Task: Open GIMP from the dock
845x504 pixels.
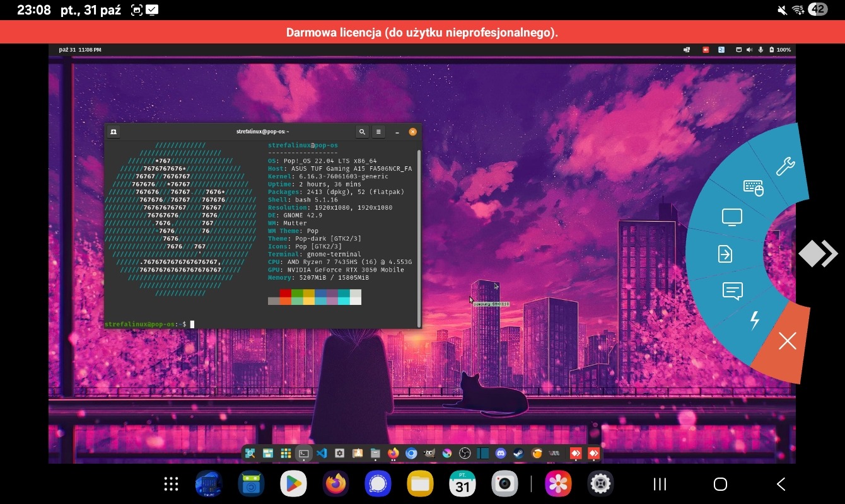Action: click(x=429, y=453)
